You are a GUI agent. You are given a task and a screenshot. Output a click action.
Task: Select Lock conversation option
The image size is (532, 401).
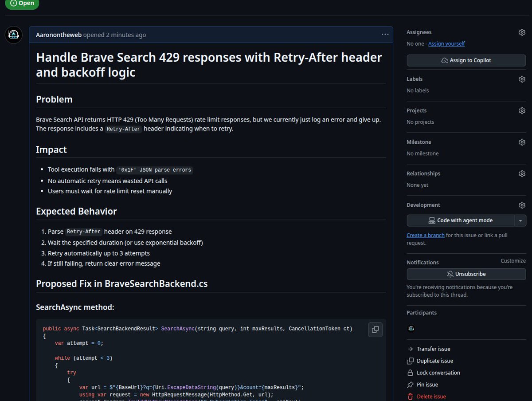click(x=434, y=373)
